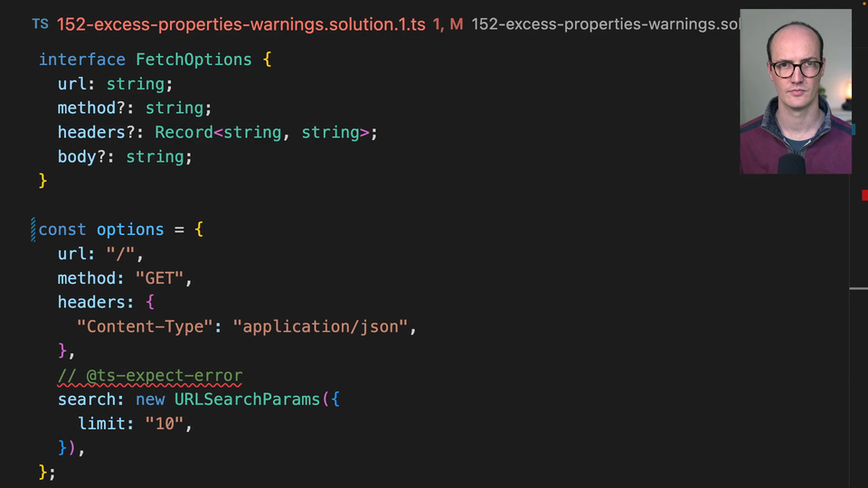
Task: Click the search property key
Action: pos(88,399)
